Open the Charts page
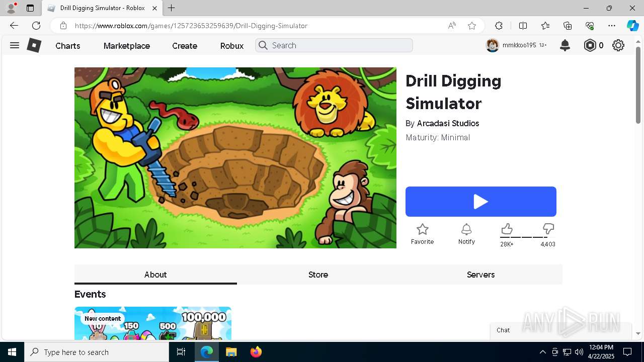Image resolution: width=644 pixels, height=362 pixels. pyautogui.click(x=68, y=46)
